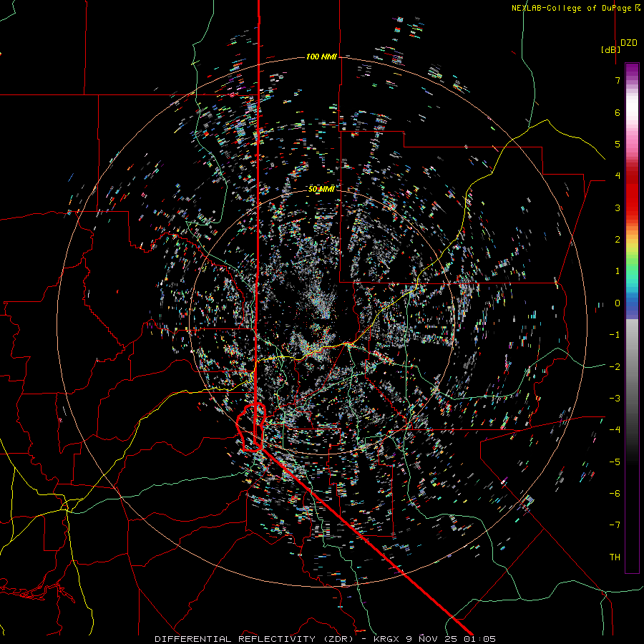Screen dimensions: 644x644
Task: Click the 100 NMI range ring label
Action: [321, 57]
